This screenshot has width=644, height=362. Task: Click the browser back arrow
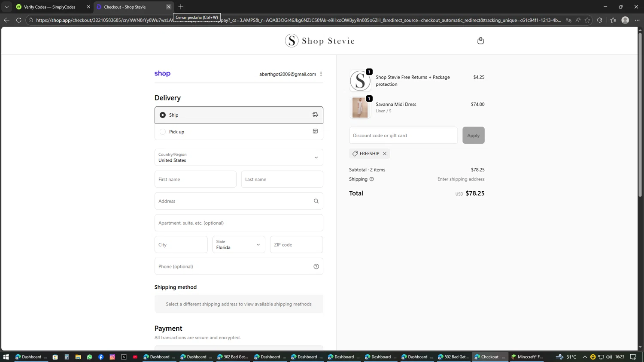(x=6, y=20)
